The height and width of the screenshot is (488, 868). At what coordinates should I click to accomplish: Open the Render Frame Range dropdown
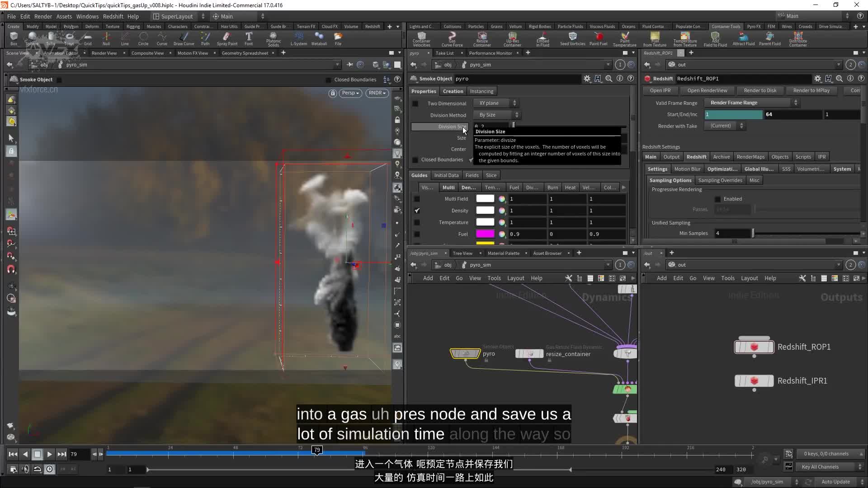click(750, 103)
